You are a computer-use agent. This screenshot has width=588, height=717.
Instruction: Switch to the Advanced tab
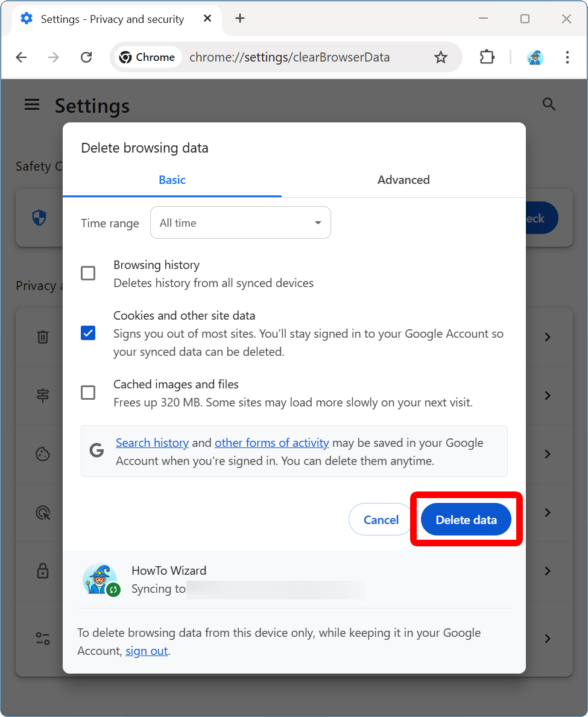403,180
